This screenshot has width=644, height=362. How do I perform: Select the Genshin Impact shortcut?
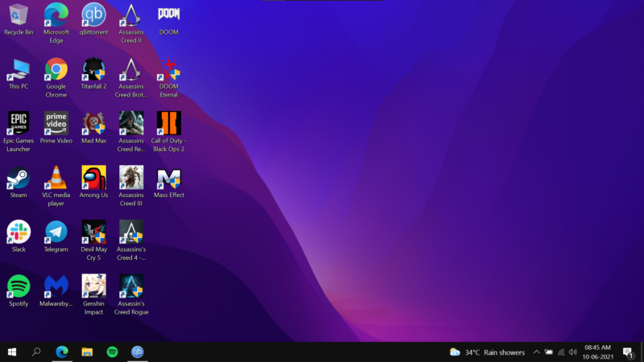point(93,294)
